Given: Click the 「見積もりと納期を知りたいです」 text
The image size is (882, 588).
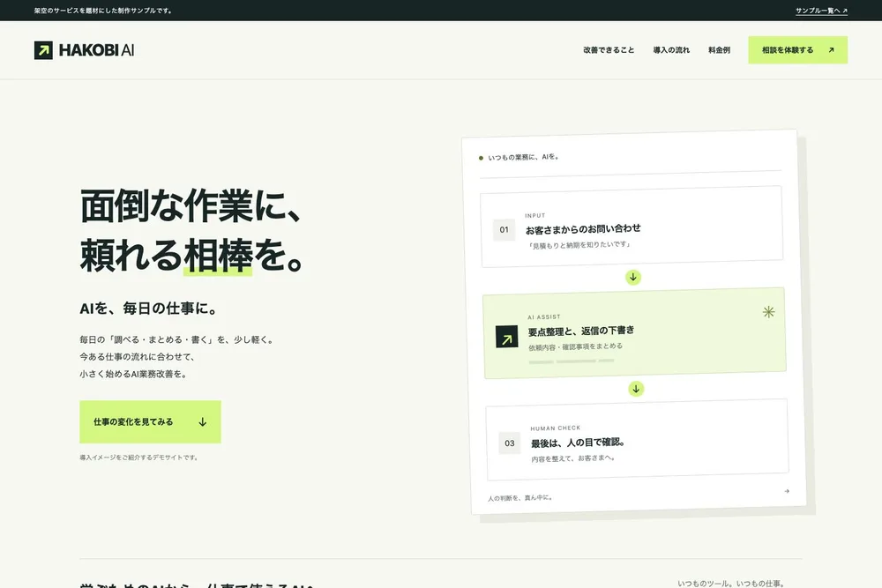Looking at the screenshot, I should pos(579,245).
